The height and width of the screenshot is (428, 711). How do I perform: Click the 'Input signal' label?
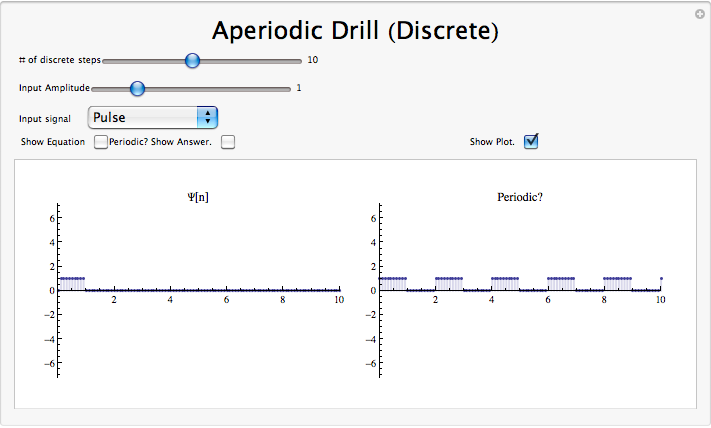pyautogui.click(x=45, y=118)
